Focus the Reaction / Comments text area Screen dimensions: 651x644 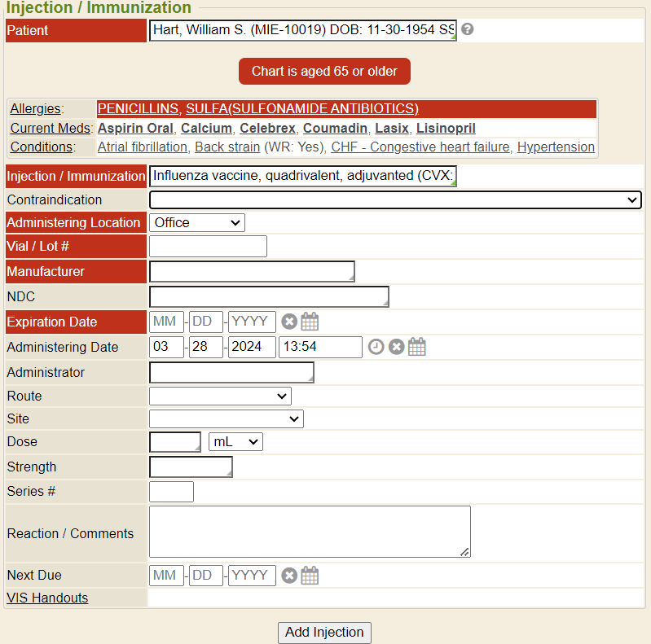tap(310, 532)
